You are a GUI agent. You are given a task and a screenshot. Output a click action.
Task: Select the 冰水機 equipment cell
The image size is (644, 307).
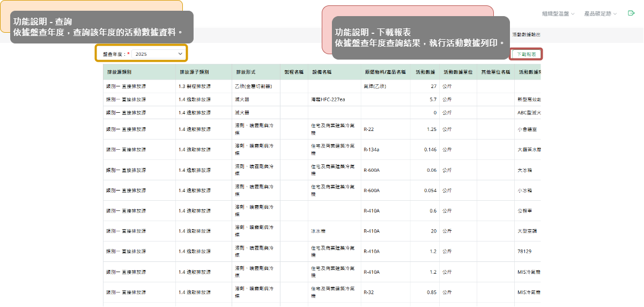pos(319,231)
